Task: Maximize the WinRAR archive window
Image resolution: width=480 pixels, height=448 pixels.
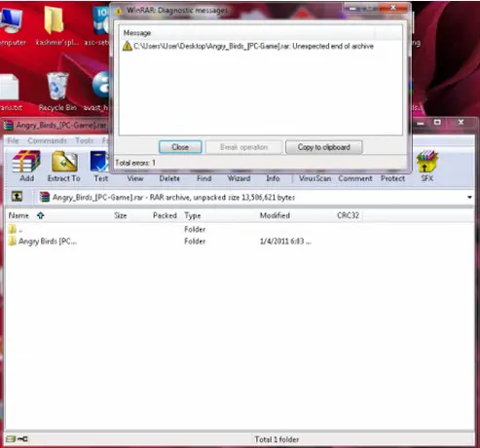Action: [437, 123]
